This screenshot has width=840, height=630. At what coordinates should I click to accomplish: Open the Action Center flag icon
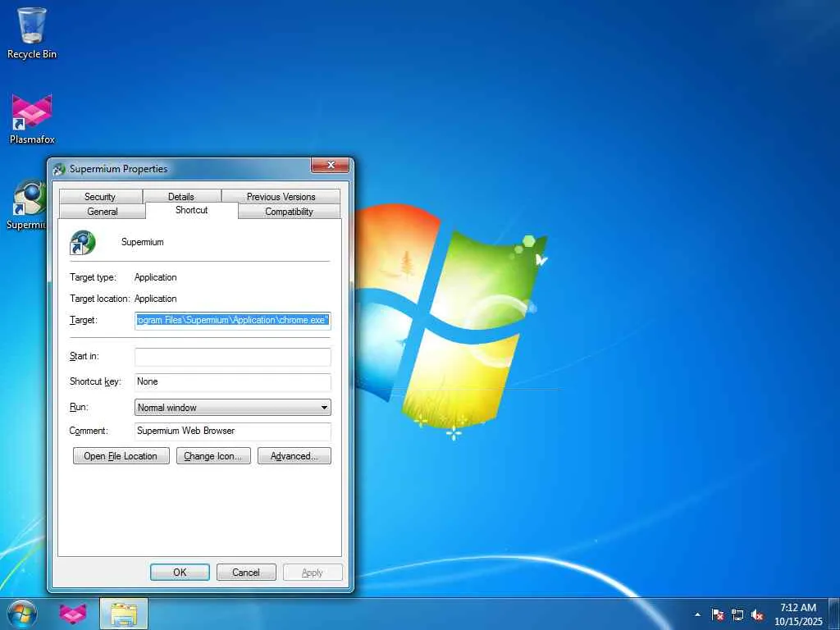[718, 614]
